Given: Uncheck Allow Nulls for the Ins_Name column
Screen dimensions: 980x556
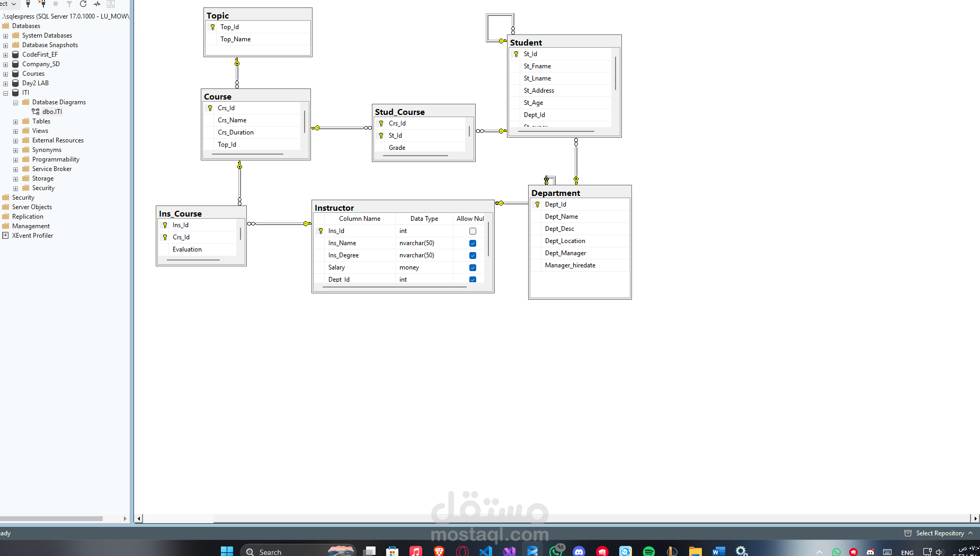Looking at the screenshot, I should pos(472,243).
